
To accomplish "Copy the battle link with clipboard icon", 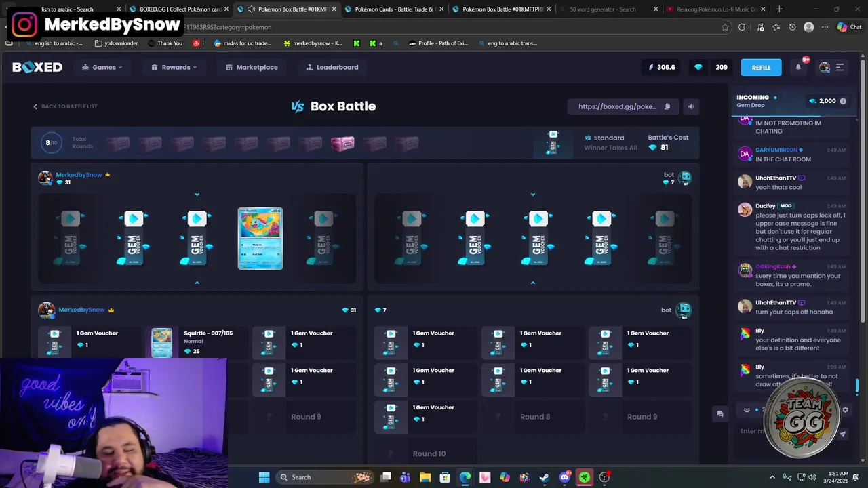I will click(667, 106).
